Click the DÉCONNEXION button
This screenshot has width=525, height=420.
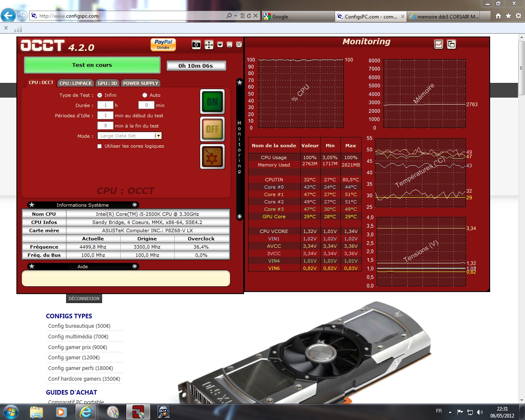pos(84,299)
